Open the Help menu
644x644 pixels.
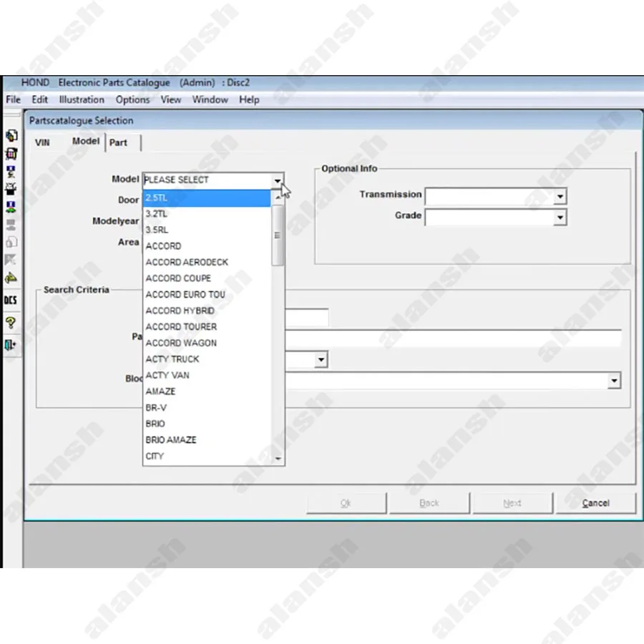[x=249, y=99]
